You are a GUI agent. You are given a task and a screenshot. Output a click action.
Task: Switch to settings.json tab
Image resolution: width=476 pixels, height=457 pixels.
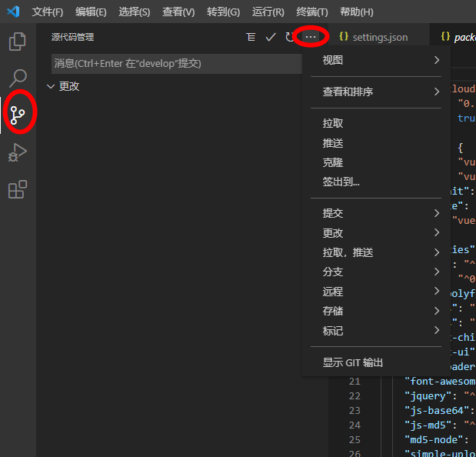[379, 37]
